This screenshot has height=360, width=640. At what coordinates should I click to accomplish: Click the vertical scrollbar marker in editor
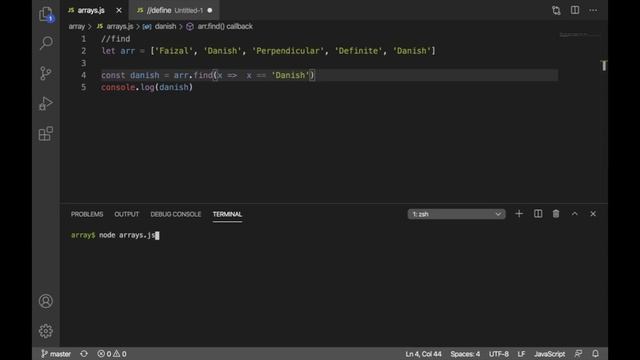(x=604, y=65)
